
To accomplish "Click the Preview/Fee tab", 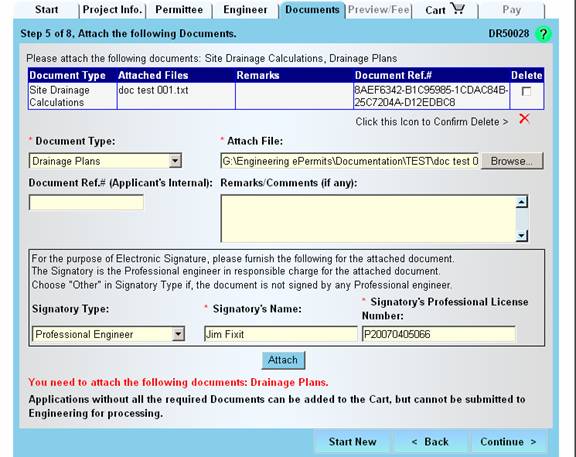I will (x=378, y=10).
